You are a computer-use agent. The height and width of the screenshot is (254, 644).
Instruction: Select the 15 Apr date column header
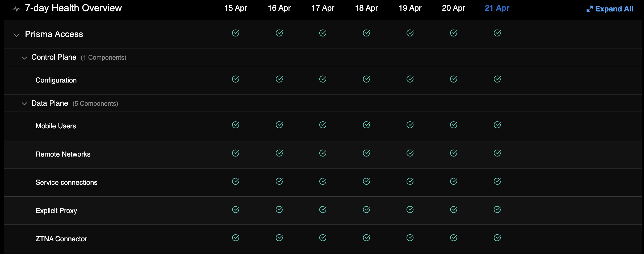click(x=236, y=8)
